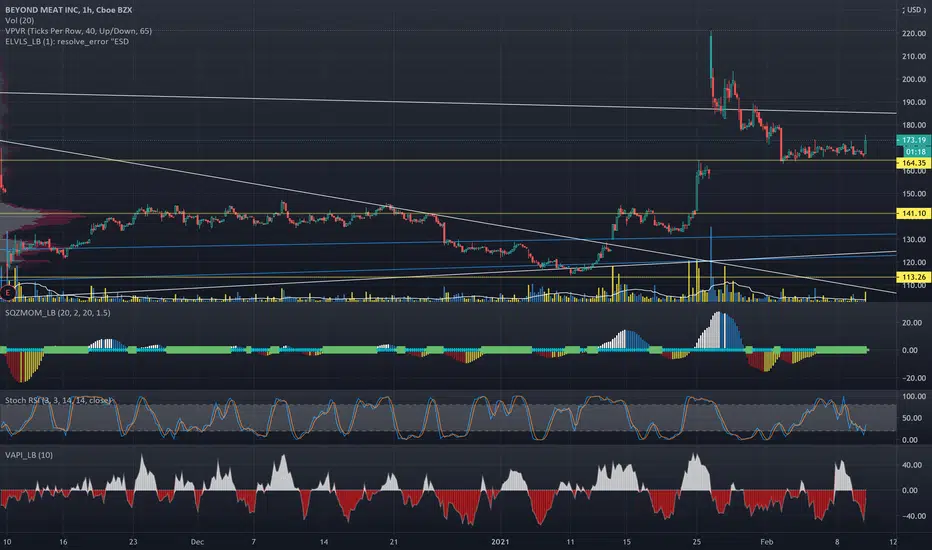Select the Stoch RSI indicator legend
Screen dimensions: 932x550
click(x=58, y=400)
